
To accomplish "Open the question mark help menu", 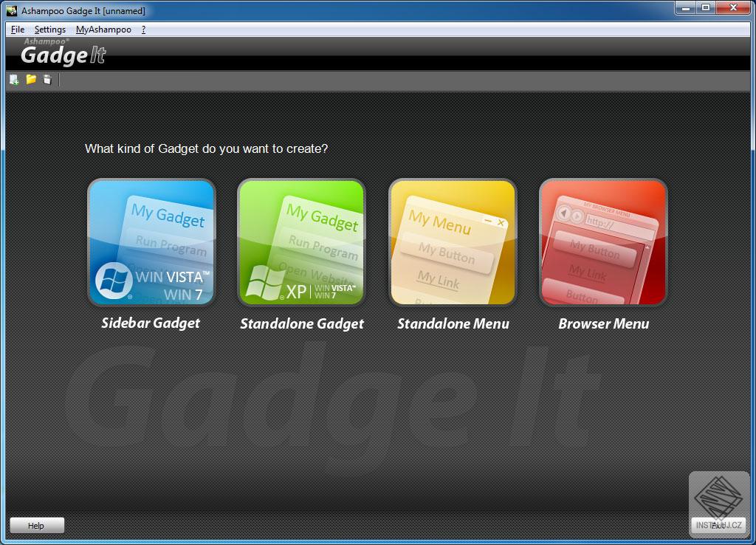I will (144, 30).
